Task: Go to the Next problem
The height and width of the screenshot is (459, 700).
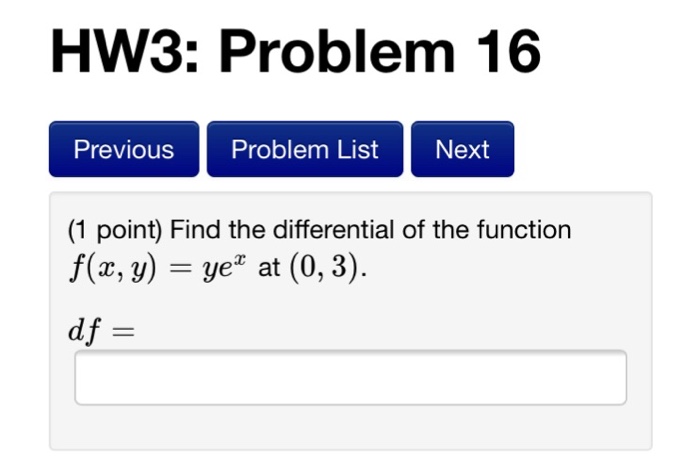Action: [x=462, y=150]
